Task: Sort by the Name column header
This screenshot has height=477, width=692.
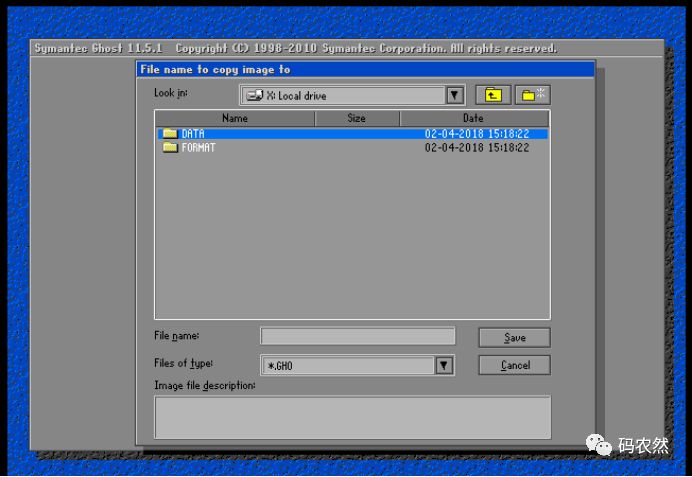Action: [x=235, y=118]
